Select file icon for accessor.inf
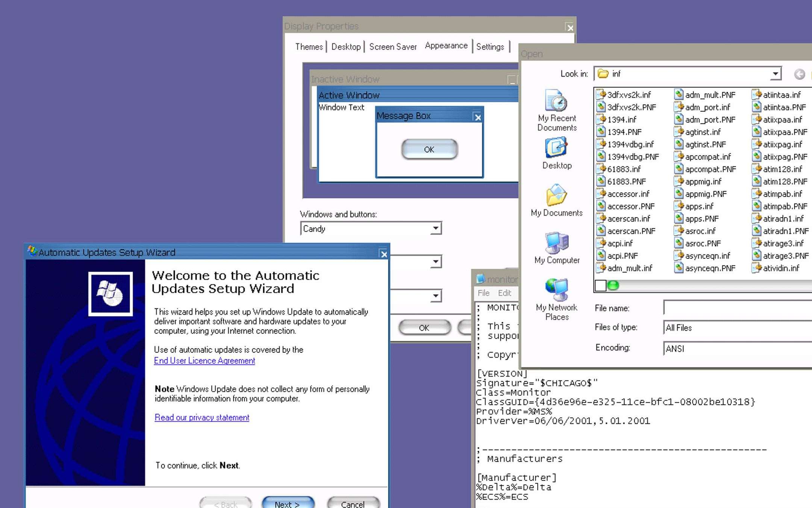The image size is (812, 508). 601,194
